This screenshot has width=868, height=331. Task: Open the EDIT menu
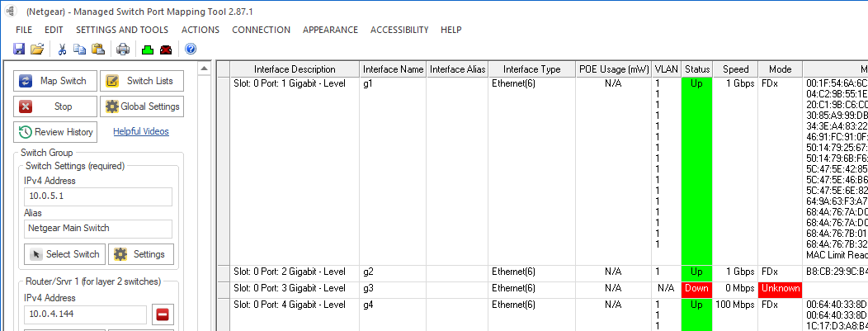click(x=54, y=30)
